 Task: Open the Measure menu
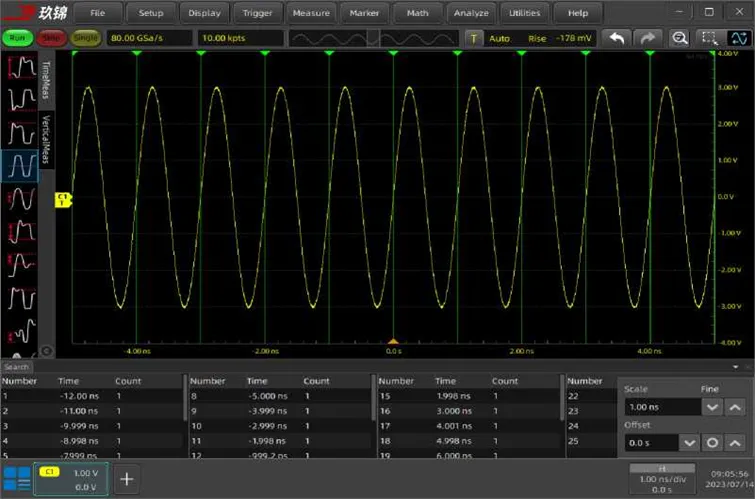point(312,13)
